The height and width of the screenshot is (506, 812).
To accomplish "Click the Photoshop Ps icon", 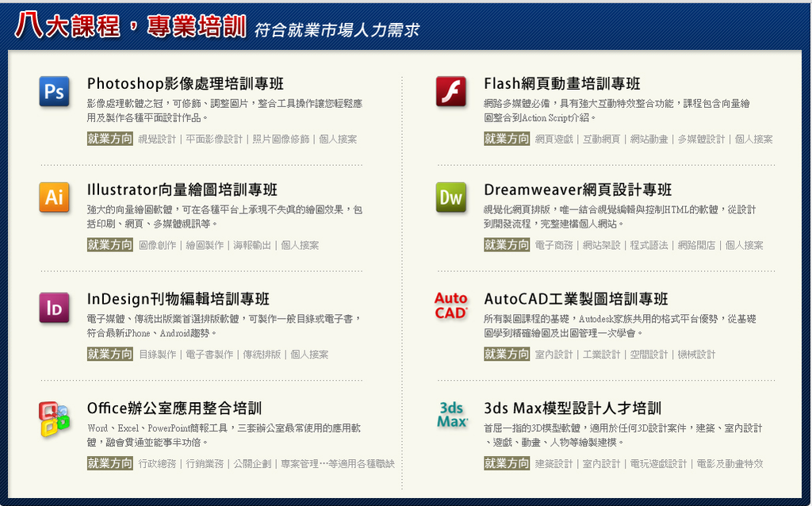I will pyautogui.click(x=54, y=91).
